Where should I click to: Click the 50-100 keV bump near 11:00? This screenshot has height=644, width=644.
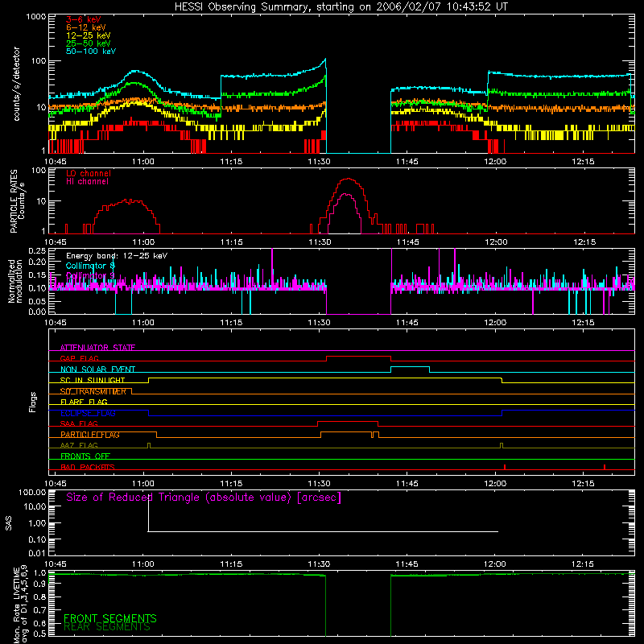point(136,72)
